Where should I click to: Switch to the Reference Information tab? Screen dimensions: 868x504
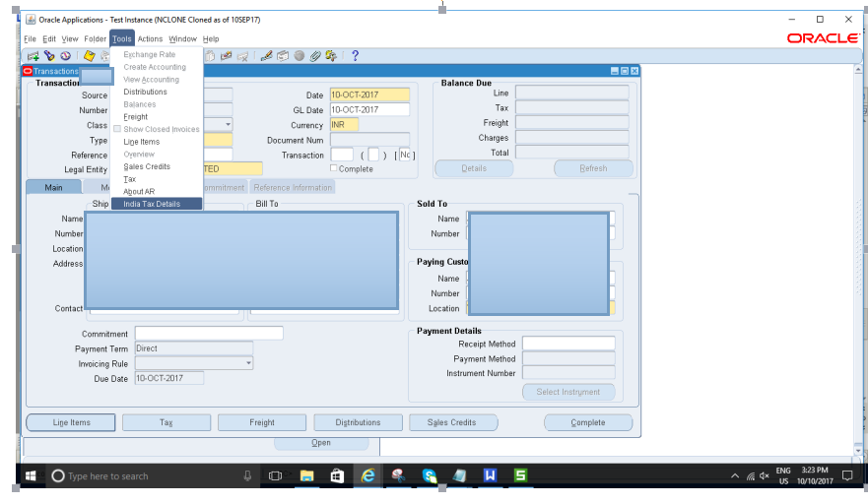293,188
